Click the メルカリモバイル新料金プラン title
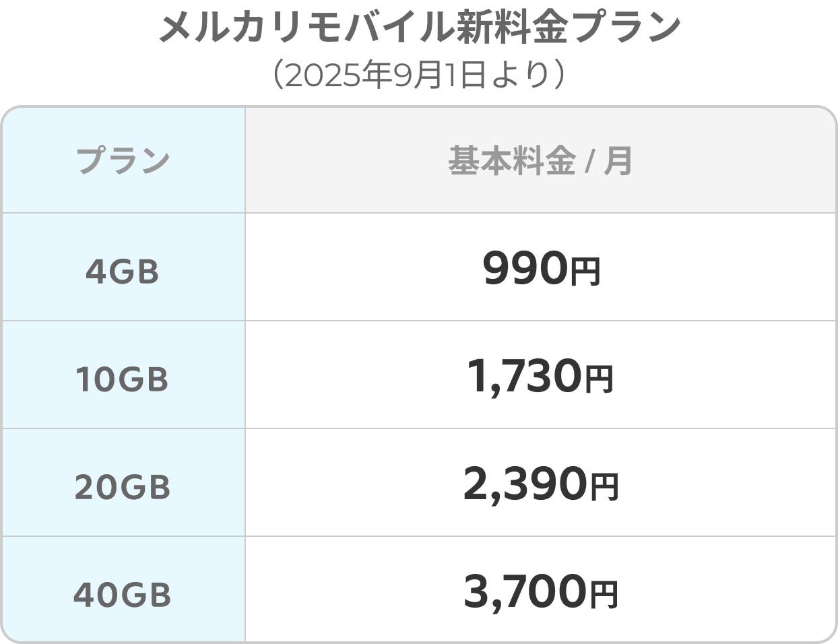This screenshot has height=644, width=838. 419,28
